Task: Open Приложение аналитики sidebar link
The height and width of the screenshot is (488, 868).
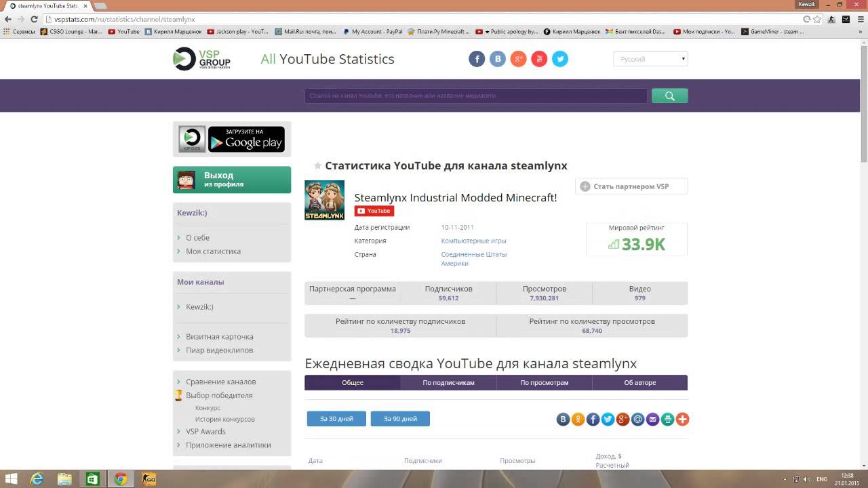Action: [229, 445]
